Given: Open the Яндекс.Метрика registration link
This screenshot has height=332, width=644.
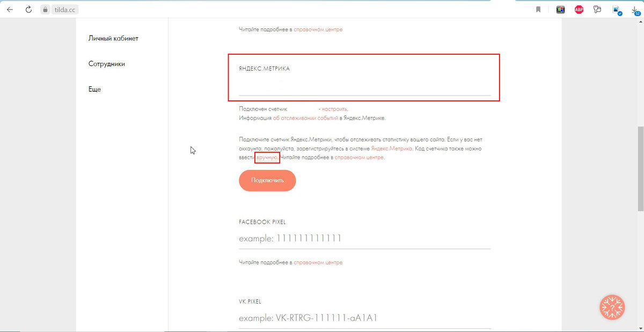Looking at the screenshot, I should (x=392, y=149).
